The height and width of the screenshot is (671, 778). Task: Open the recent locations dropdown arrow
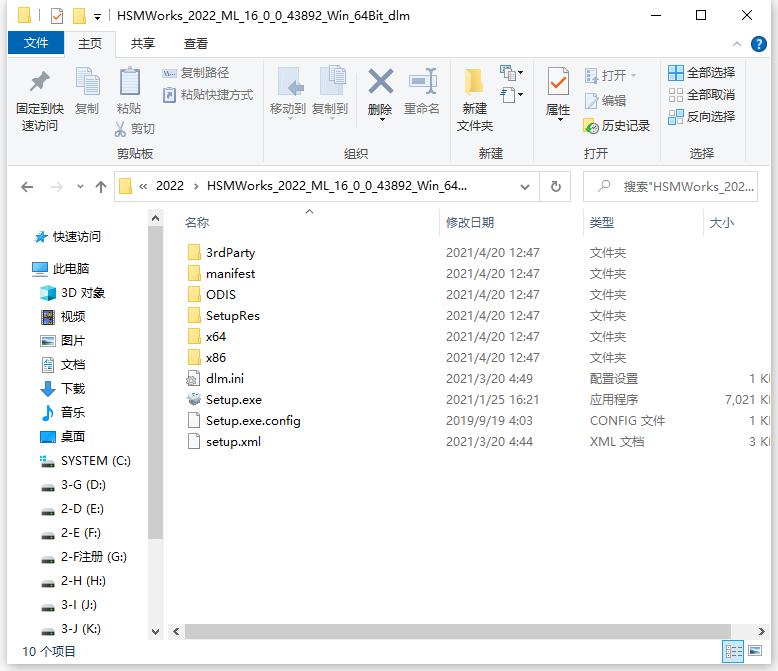pos(80,187)
